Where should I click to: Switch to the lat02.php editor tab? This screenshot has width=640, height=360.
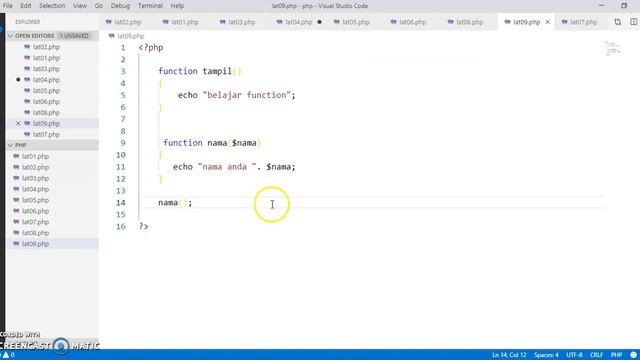point(127,22)
